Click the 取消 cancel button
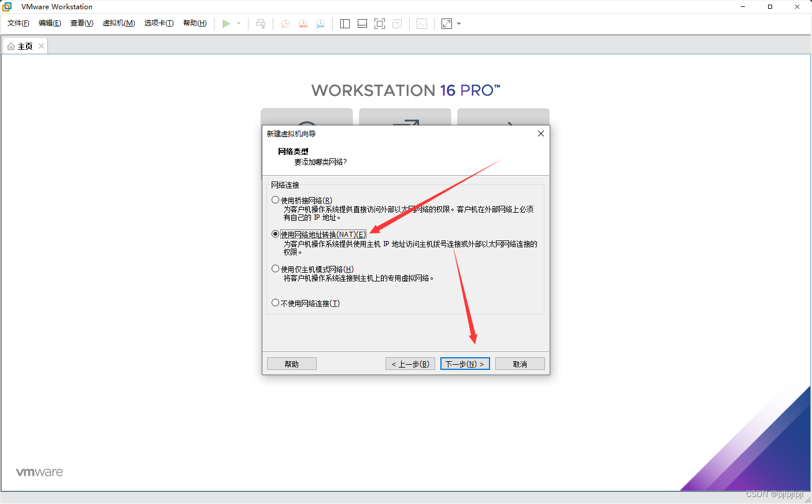Screen dimensions: 812x504 (x=520, y=364)
